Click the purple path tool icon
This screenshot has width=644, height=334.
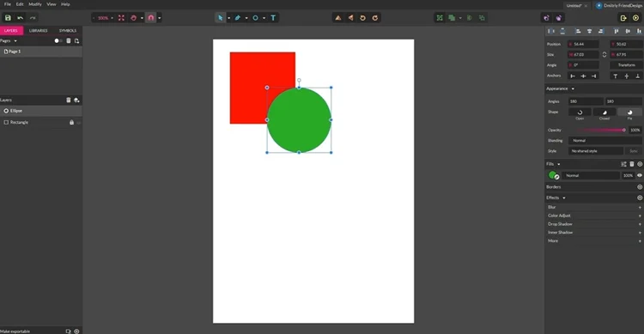point(546,18)
